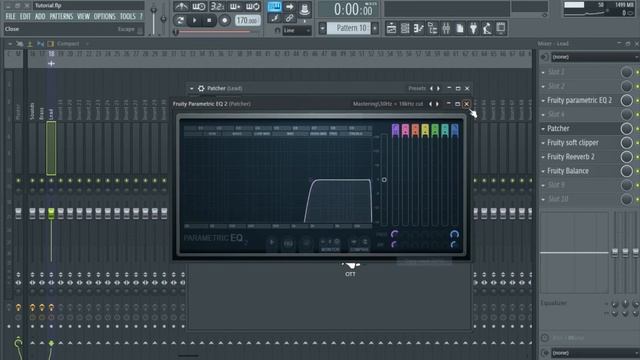Open the OPTIONS menu
Viewport: 640px width, 360px height.
[105, 16]
